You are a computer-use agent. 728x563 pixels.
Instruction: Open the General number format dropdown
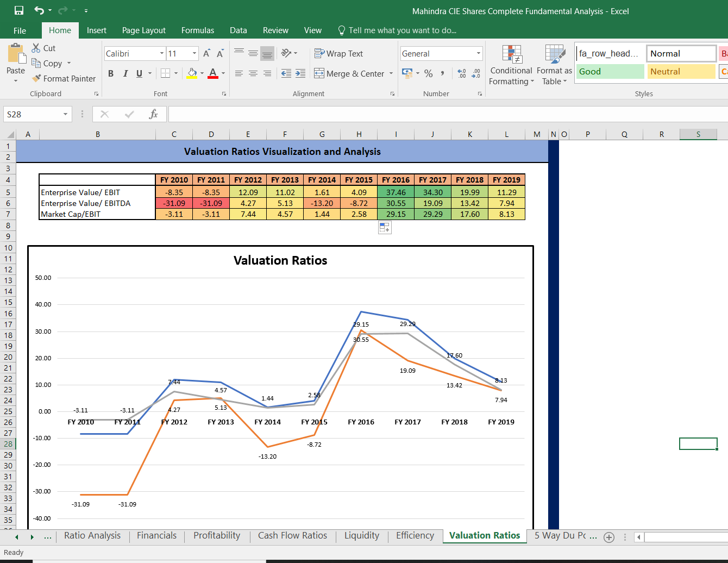pos(479,53)
